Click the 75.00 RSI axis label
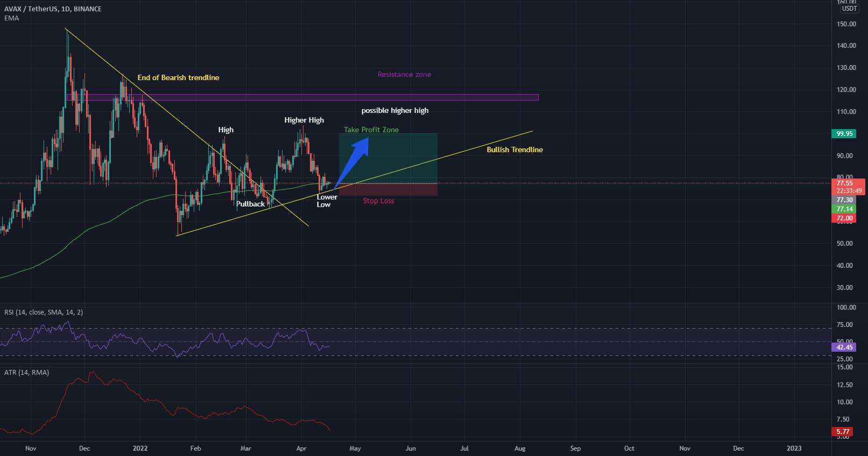Image resolution: width=868 pixels, height=456 pixels. (844, 325)
